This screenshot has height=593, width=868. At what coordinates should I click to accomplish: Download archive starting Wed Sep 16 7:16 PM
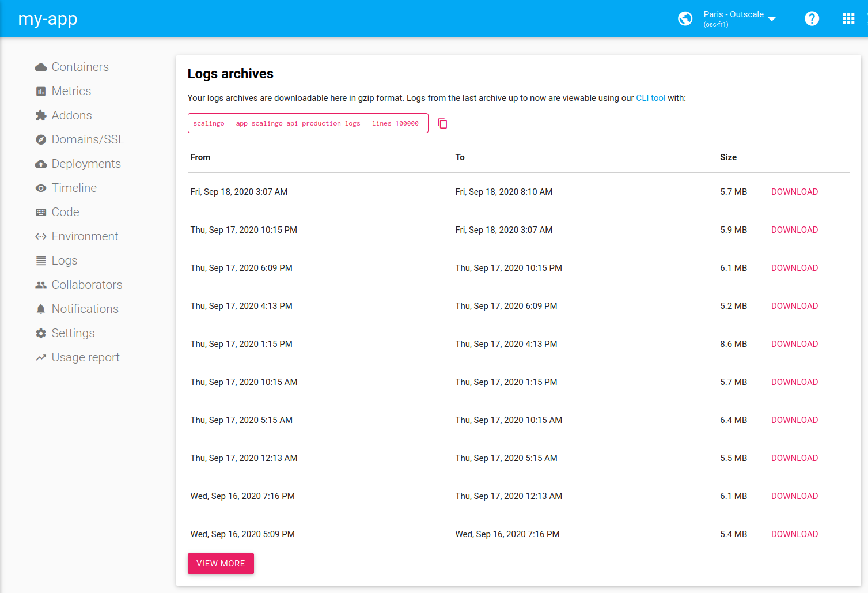(794, 496)
